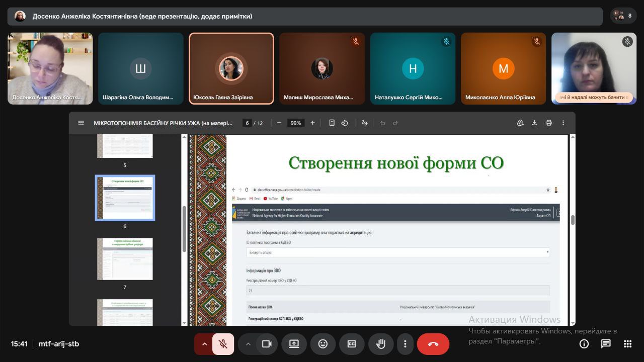Click the PDF zoom in plus button

point(312,123)
